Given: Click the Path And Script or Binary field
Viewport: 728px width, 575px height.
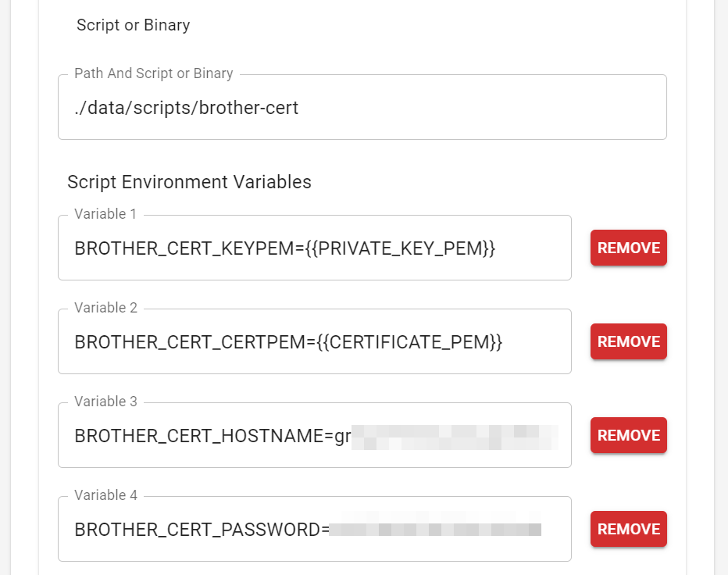Looking at the screenshot, I should pos(362,107).
